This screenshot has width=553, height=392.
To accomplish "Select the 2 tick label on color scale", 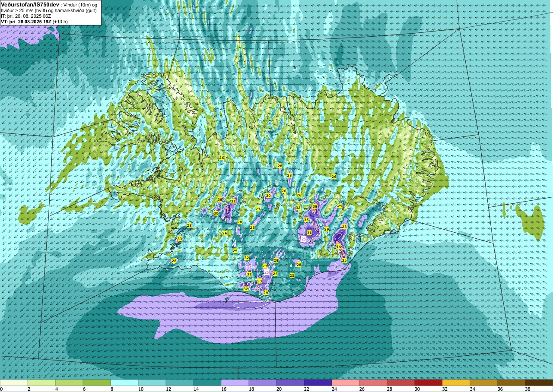I will click(29, 389).
